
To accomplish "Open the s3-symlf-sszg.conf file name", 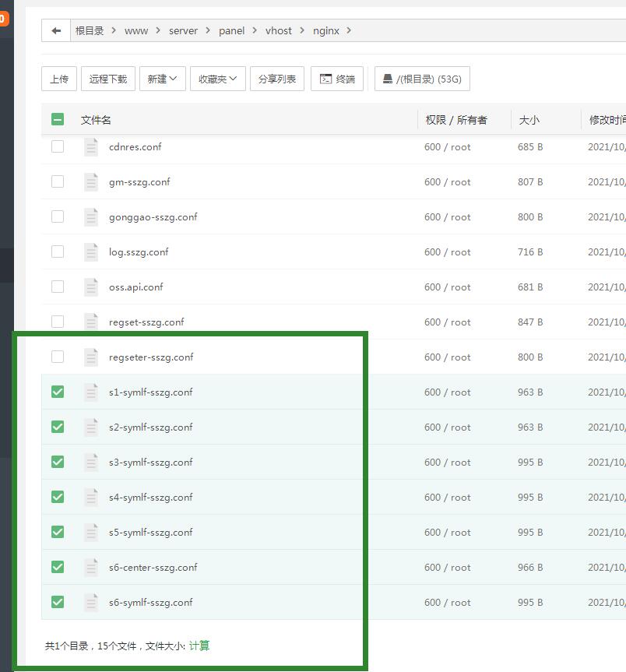I will point(150,462).
